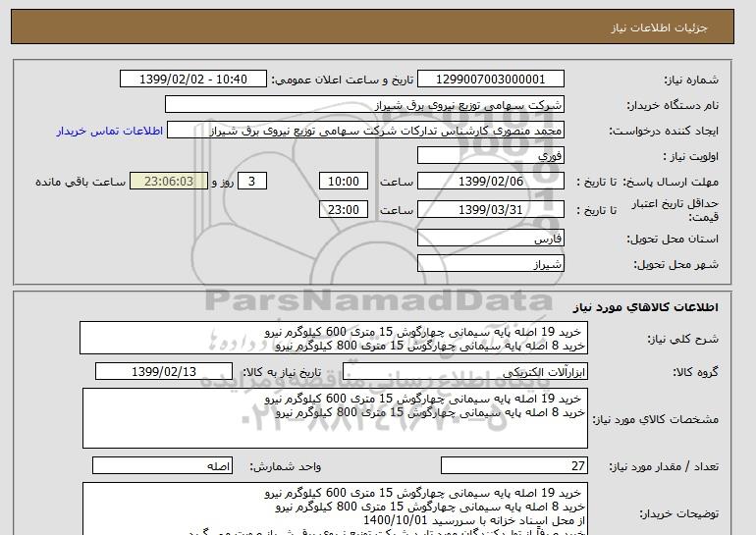Select the request number field 1299007003000001
This screenshot has width=756, height=535.
click(490, 80)
